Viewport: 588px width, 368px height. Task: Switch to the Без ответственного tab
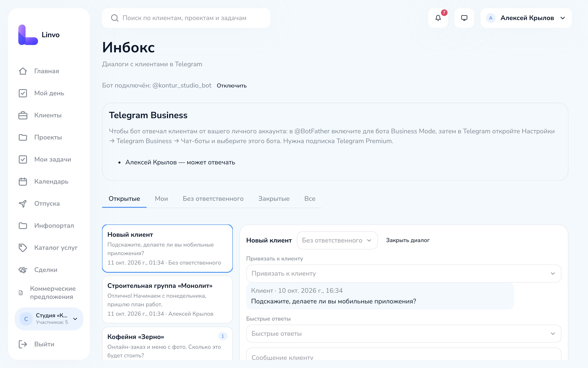click(213, 199)
